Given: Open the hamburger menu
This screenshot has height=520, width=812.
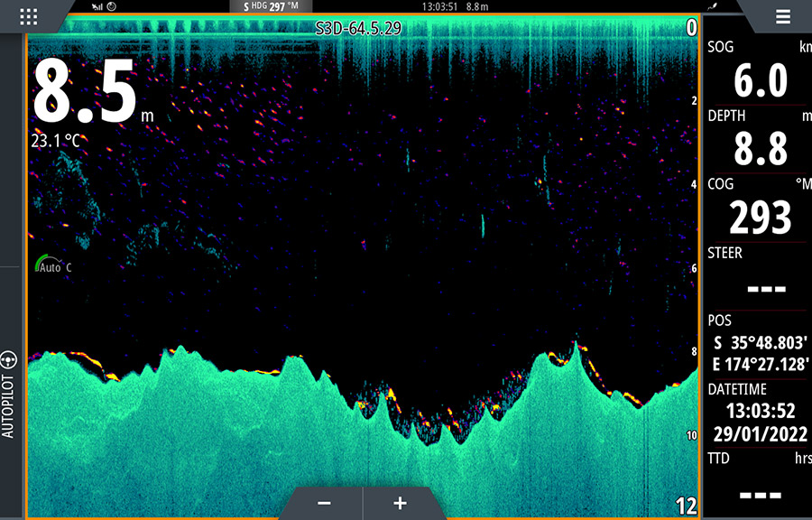Looking at the screenshot, I should (x=782, y=16).
